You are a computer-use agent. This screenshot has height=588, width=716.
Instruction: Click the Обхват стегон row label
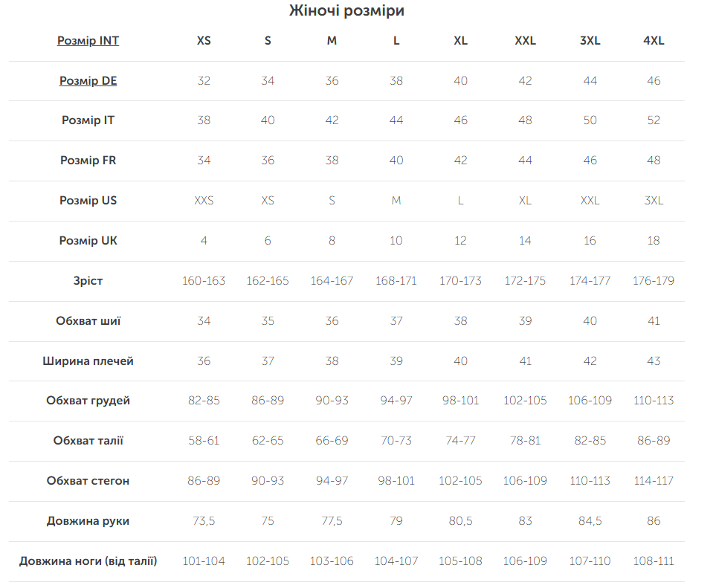(88, 481)
